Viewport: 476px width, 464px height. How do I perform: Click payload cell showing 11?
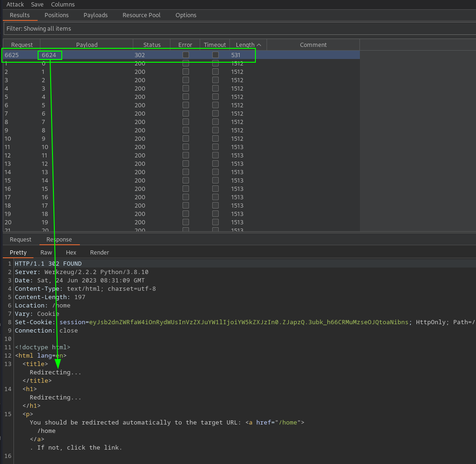(x=44, y=155)
